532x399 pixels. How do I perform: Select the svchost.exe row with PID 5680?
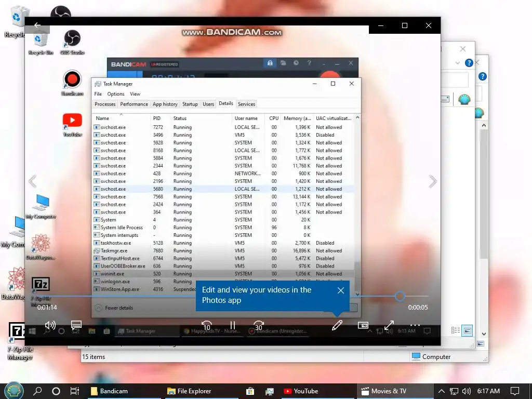[x=223, y=189]
